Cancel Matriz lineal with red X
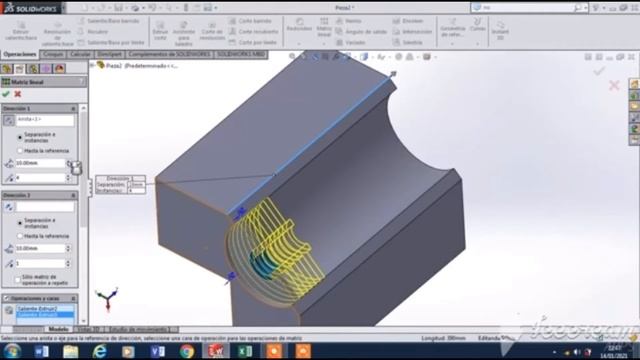 tap(18, 94)
